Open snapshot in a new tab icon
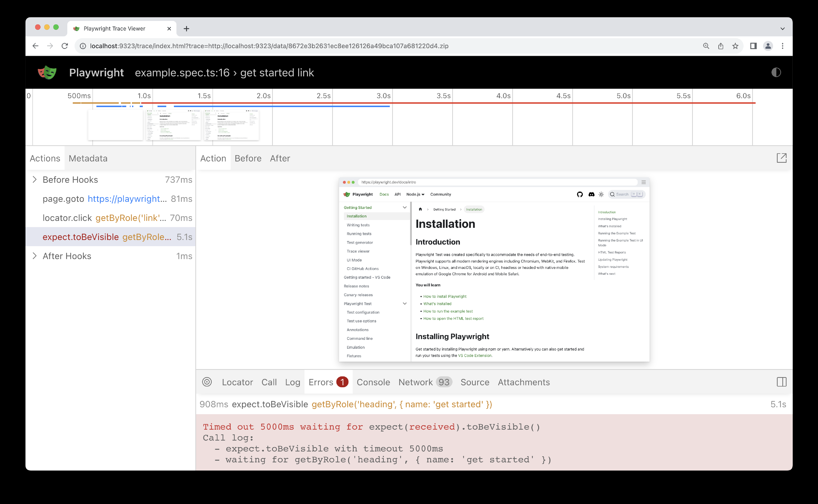This screenshot has width=818, height=504. tap(781, 158)
